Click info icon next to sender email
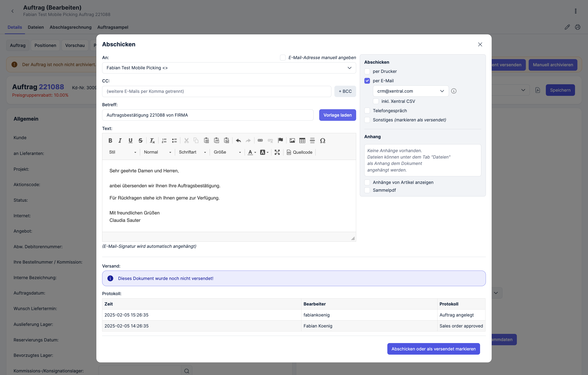The image size is (588, 375). click(x=454, y=91)
